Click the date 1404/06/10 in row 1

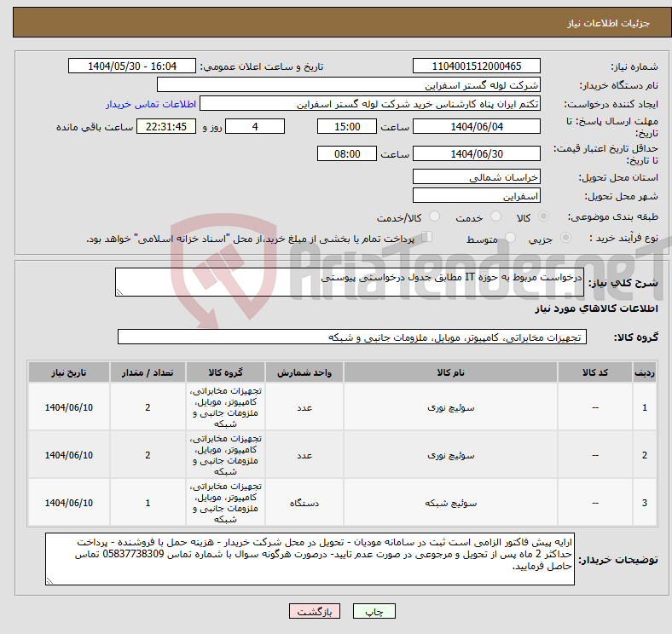tap(69, 407)
